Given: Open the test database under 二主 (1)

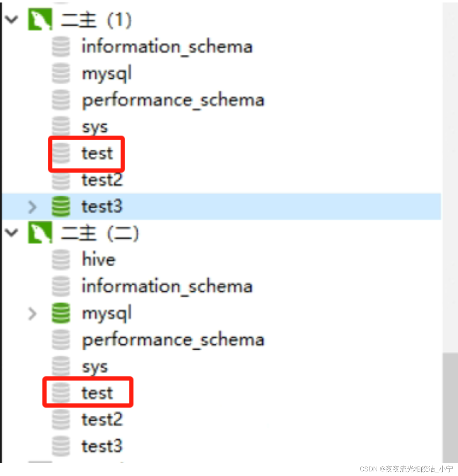Looking at the screenshot, I should pos(96,153).
